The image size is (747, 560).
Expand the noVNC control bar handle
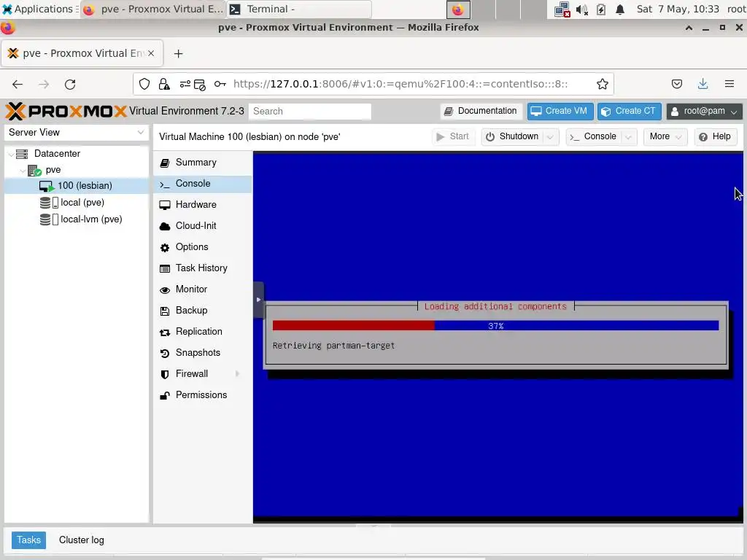tap(258, 300)
